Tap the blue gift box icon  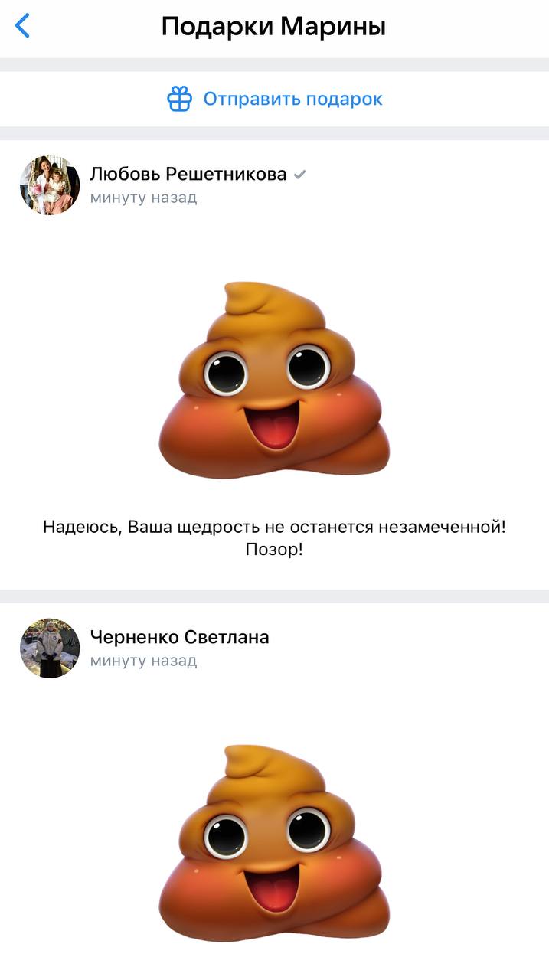[179, 99]
